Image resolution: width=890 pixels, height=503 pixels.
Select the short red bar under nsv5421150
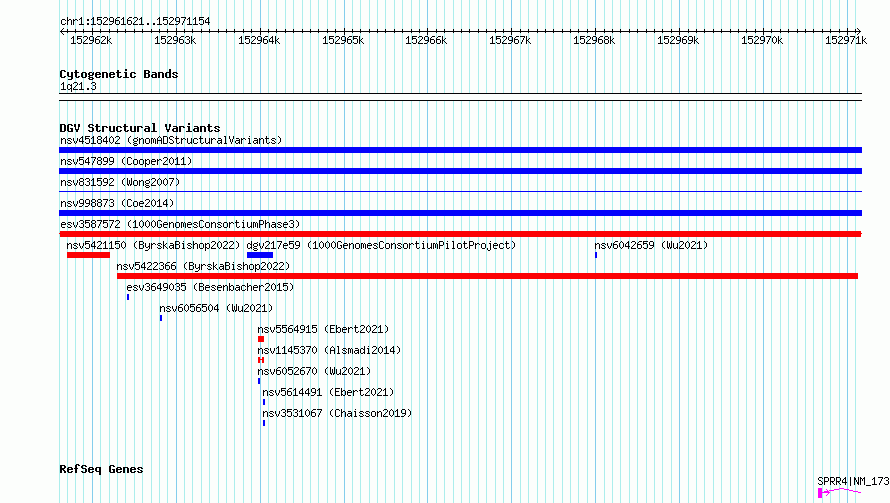pyautogui.click(x=88, y=255)
